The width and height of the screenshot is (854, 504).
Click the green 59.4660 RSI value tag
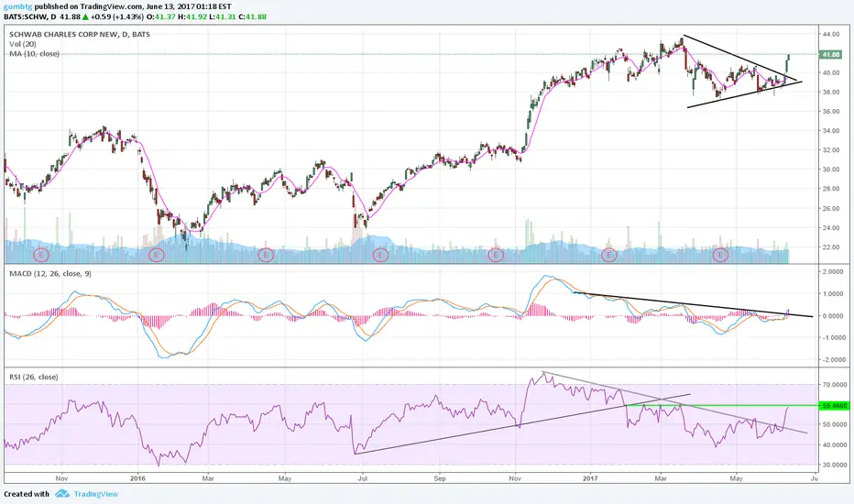coord(835,405)
